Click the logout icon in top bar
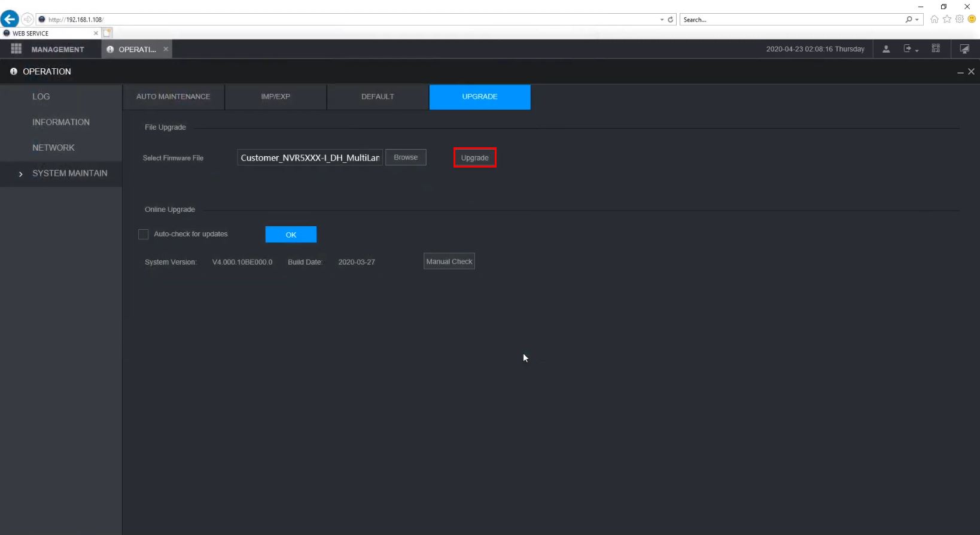This screenshot has width=980, height=535. 908,48
